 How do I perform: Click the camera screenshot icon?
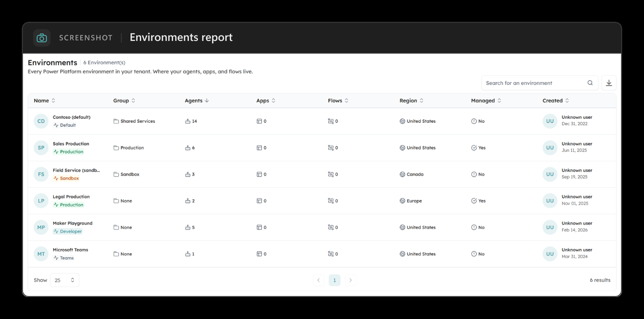(42, 38)
